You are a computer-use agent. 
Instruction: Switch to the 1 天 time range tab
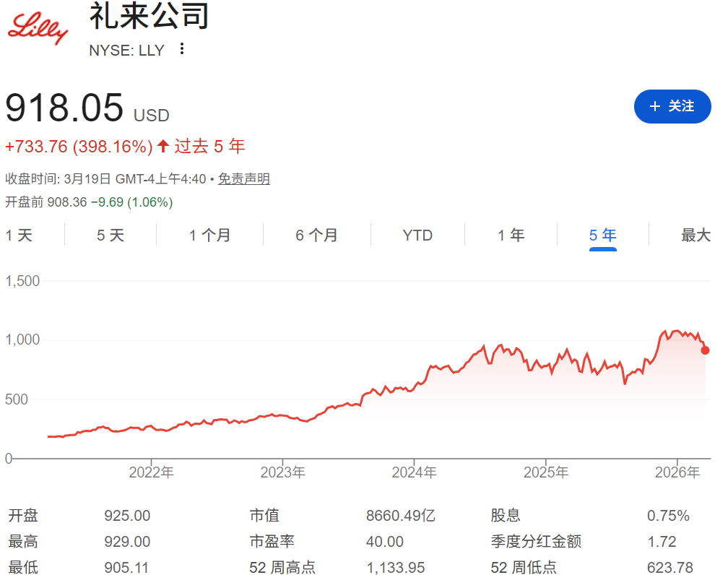[20, 235]
